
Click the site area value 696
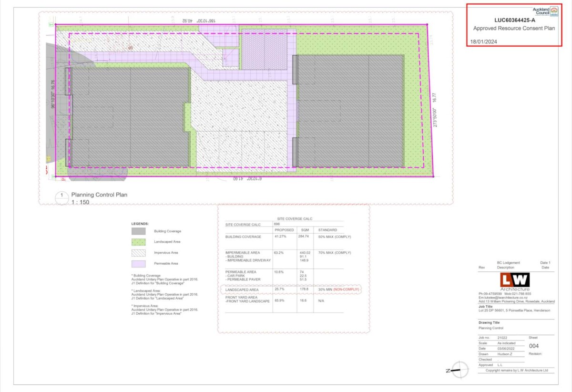tap(276, 224)
